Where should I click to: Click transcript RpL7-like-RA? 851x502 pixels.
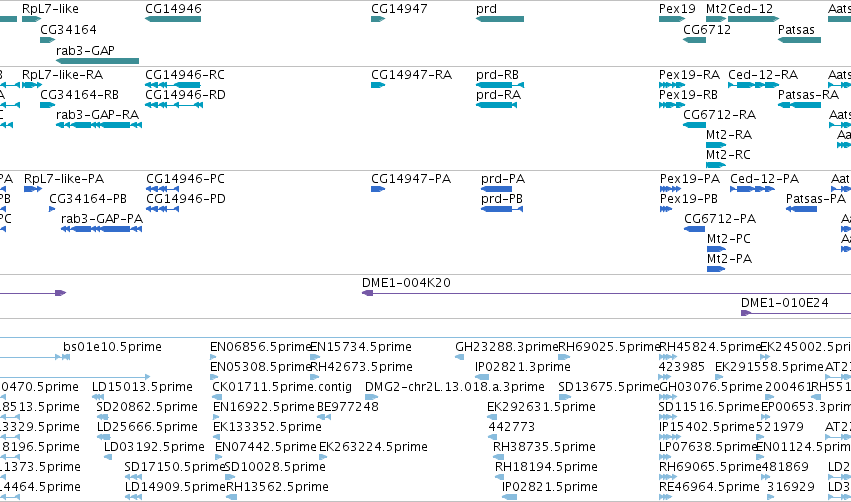pos(32,85)
